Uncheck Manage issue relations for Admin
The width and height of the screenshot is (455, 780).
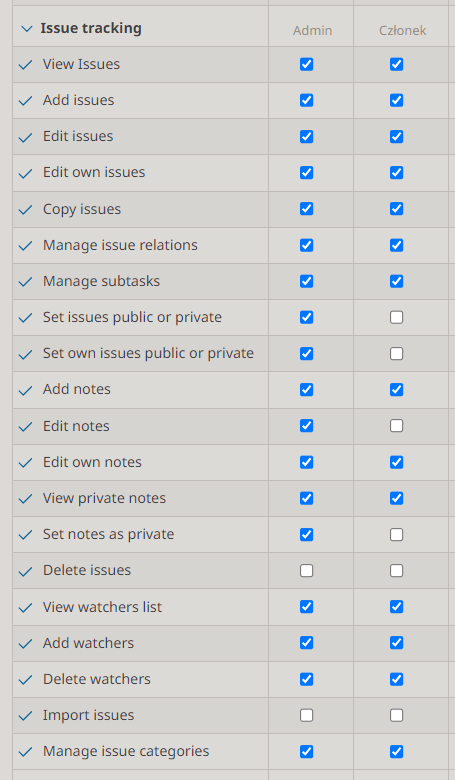pyautogui.click(x=307, y=245)
